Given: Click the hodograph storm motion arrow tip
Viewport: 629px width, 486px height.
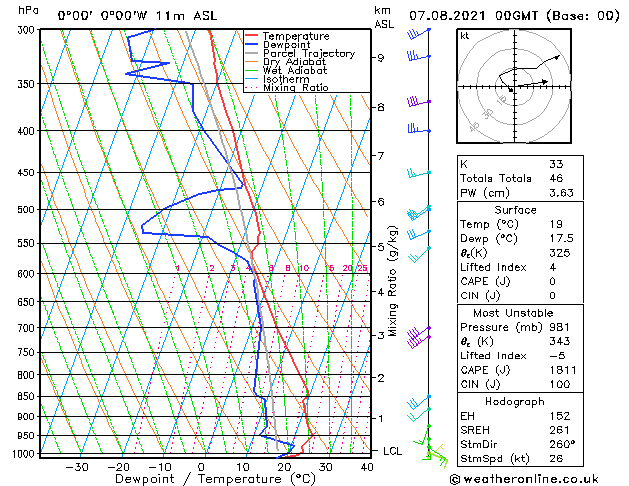Looking at the screenshot, I should (x=546, y=82).
